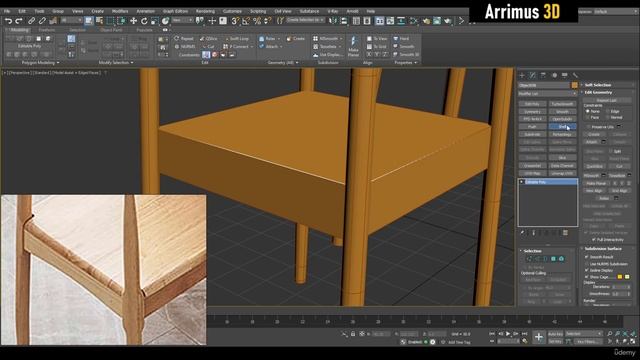Open the Graph Editors menu
This screenshot has width=640, height=360.
pyautogui.click(x=176, y=11)
